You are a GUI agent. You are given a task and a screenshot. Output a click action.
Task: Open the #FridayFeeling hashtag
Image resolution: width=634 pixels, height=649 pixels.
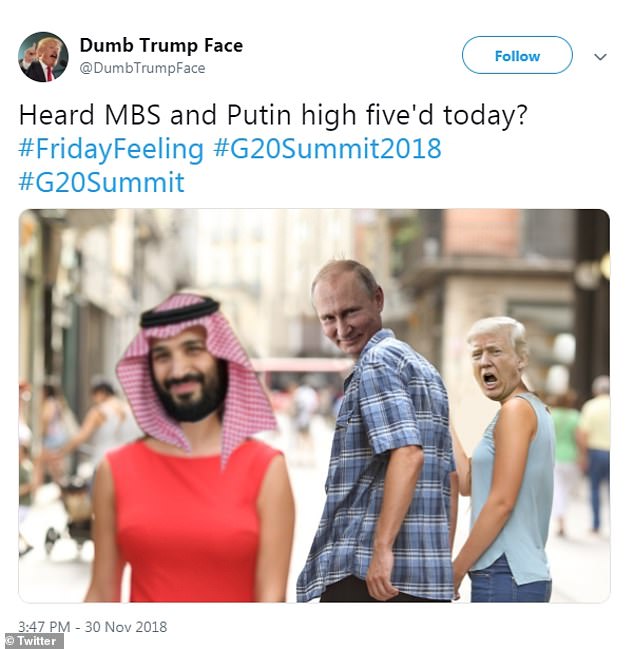coord(111,149)
